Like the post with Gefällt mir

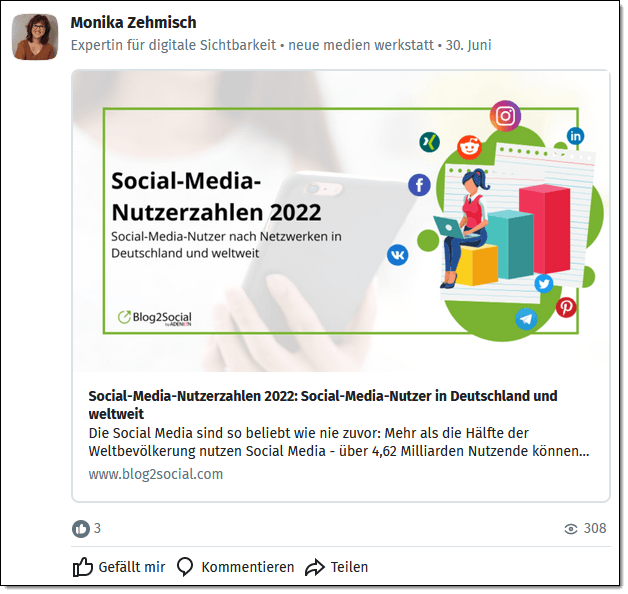[119, 567]
